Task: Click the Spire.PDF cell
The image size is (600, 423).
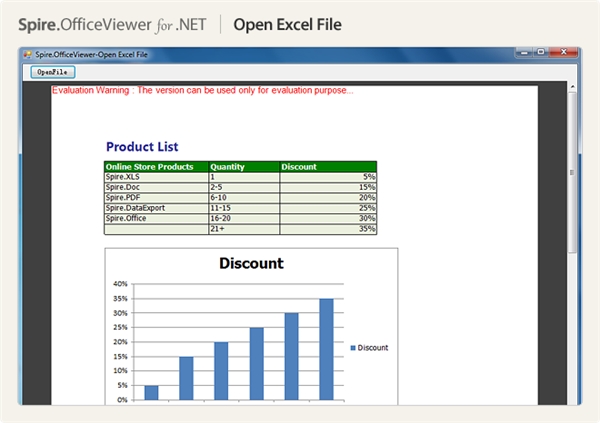Action: (x=157, y=198)
